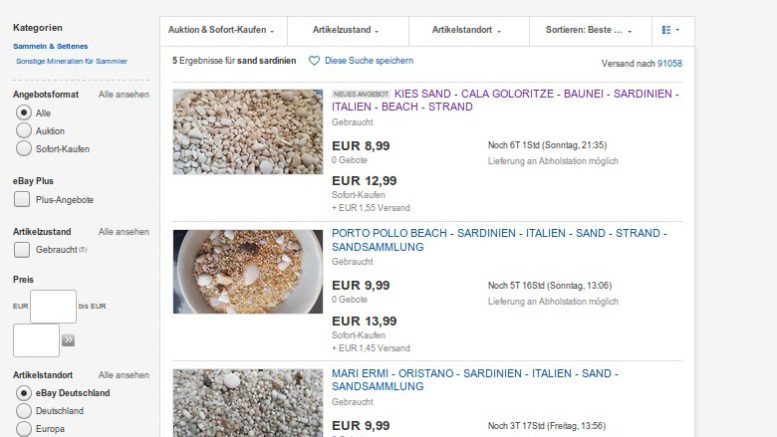Open the list view layout icon
Screen dimensions: 777x437
pos(670,30)
